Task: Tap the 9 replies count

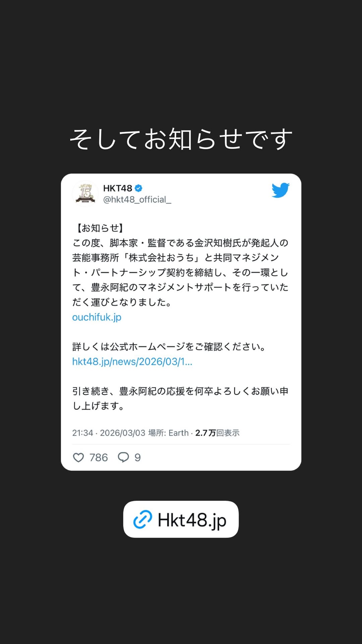Action: coord(137,458)
